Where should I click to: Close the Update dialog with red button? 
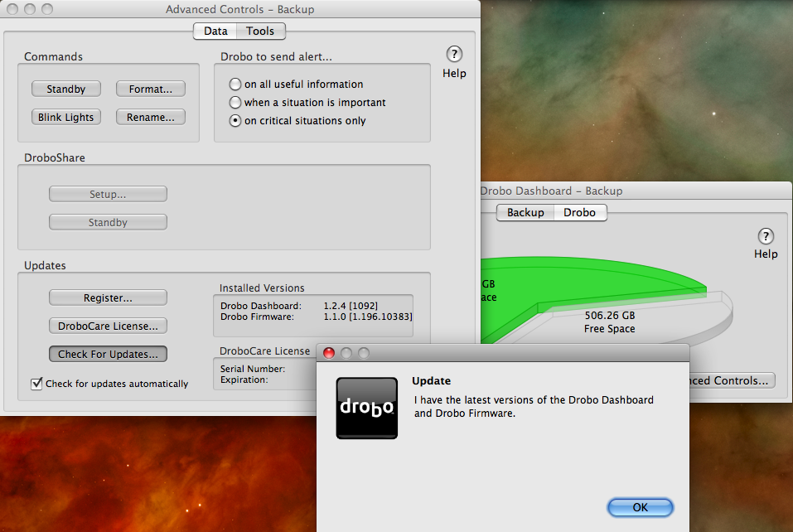(328, 354)
